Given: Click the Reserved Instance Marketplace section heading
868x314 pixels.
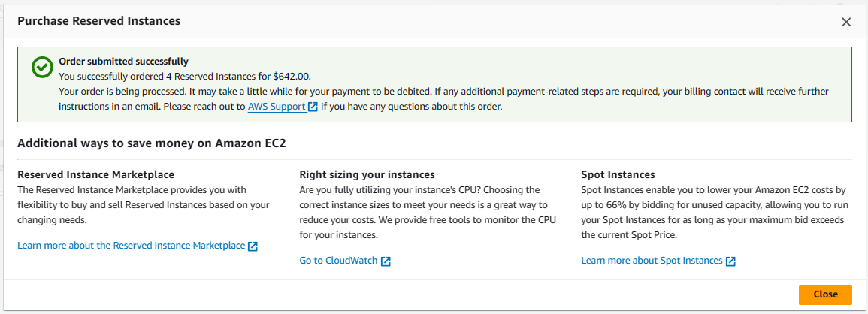Looking at the screenshot, I should pos(96,174).
